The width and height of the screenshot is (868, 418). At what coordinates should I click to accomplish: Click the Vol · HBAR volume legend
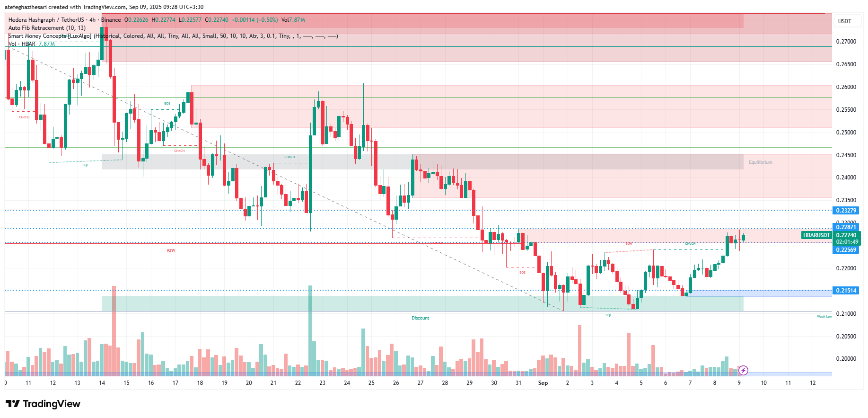[22, 44]
